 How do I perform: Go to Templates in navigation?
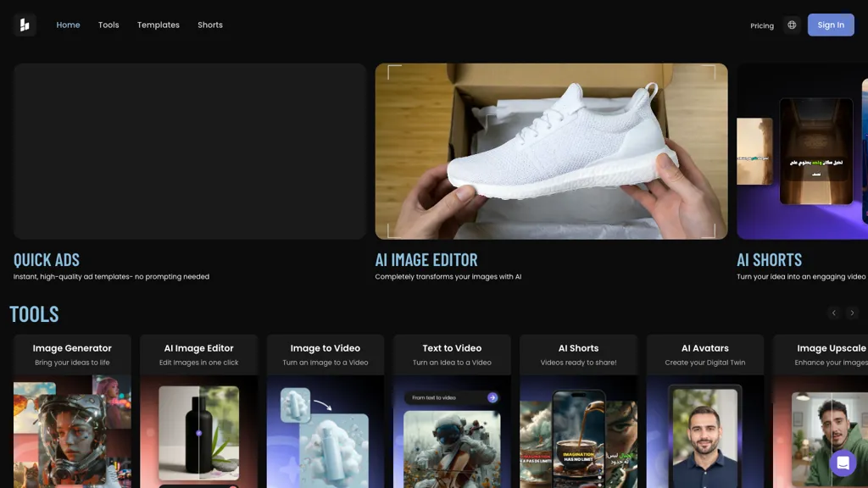coord(159,25)
